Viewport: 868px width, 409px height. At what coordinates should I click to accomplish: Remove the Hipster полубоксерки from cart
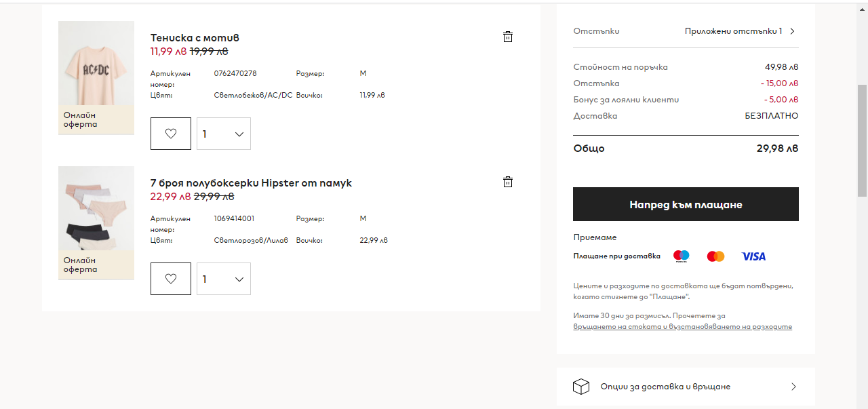(x=508, y=182)
